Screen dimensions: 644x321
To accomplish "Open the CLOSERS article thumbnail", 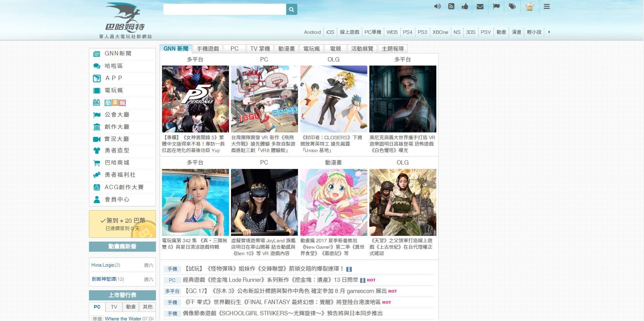I will [334, 99].
